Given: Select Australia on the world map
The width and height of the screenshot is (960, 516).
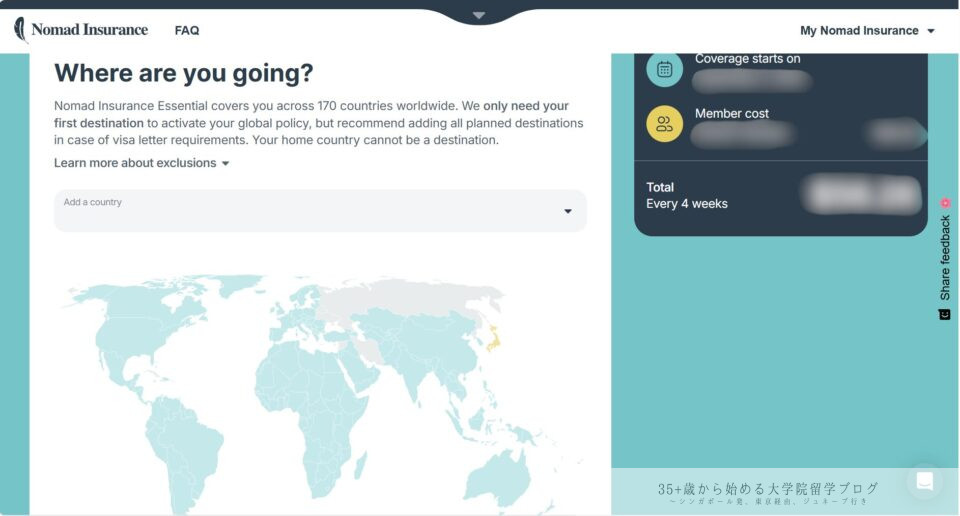Looking at the screenshot, I should 499,479.
